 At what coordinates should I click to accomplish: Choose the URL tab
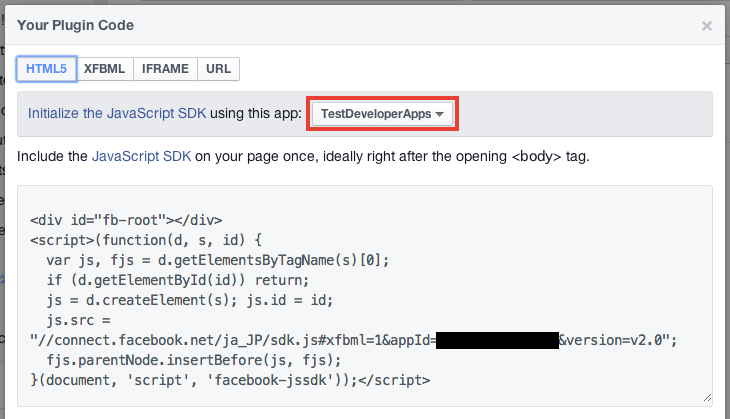point(218,69)
